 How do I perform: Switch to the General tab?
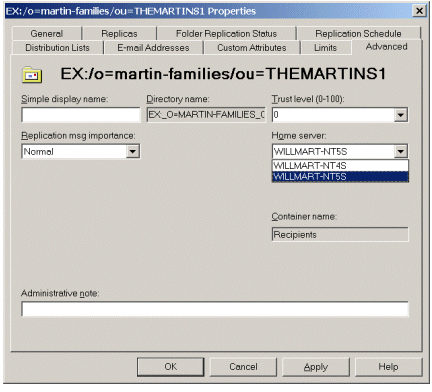(x=47, y=34)
